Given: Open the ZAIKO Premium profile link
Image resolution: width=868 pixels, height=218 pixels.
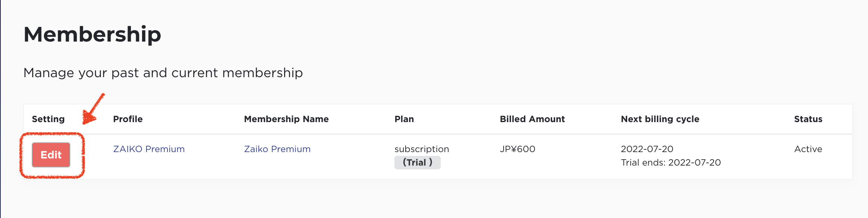Looking at the screenshot, I should (x=149, y=149).
